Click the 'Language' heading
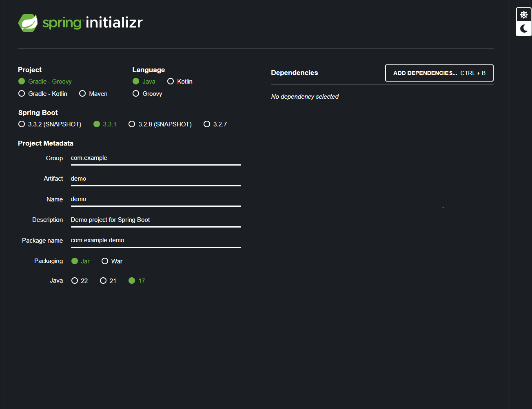This screenshot has height=409, width=532. click(149, 70)
